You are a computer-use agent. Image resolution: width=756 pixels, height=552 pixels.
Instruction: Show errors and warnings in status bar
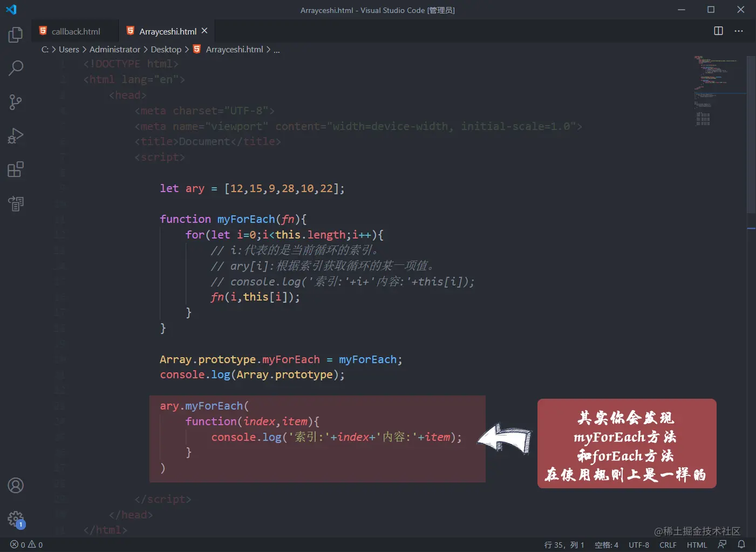pyautogui.click(x=26, y=544)
